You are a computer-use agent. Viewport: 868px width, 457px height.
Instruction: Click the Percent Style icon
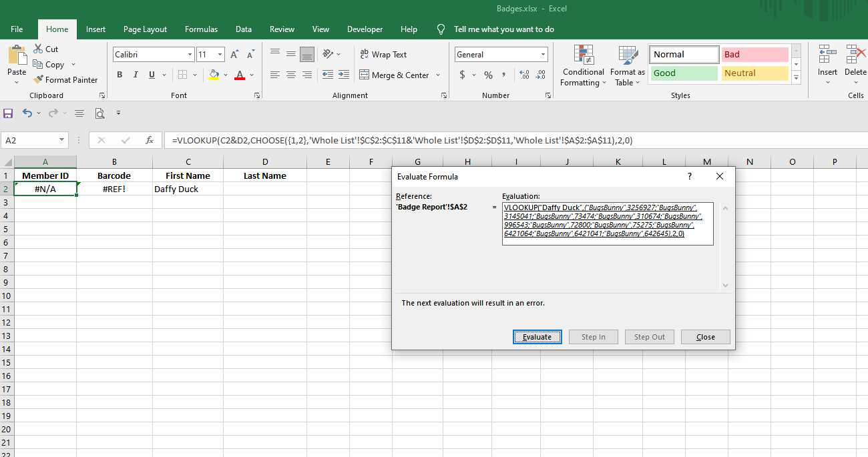click(x=488, y=75)
